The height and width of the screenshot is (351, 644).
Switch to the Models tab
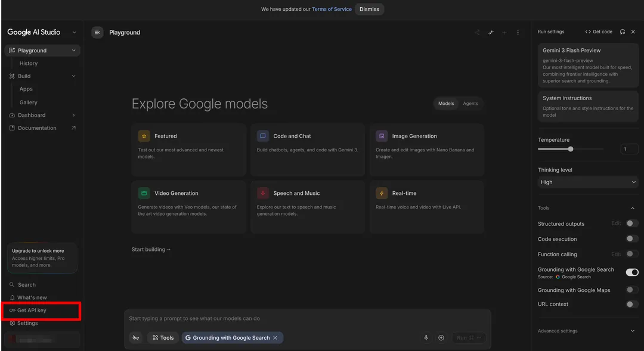pos(446,104)
